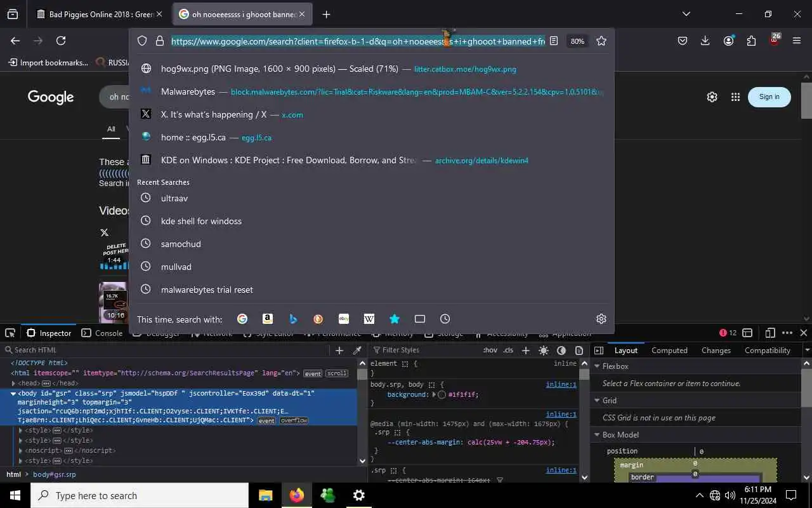Search with Google one-off engine icon

pyautogui.click(x=242, y=319)
